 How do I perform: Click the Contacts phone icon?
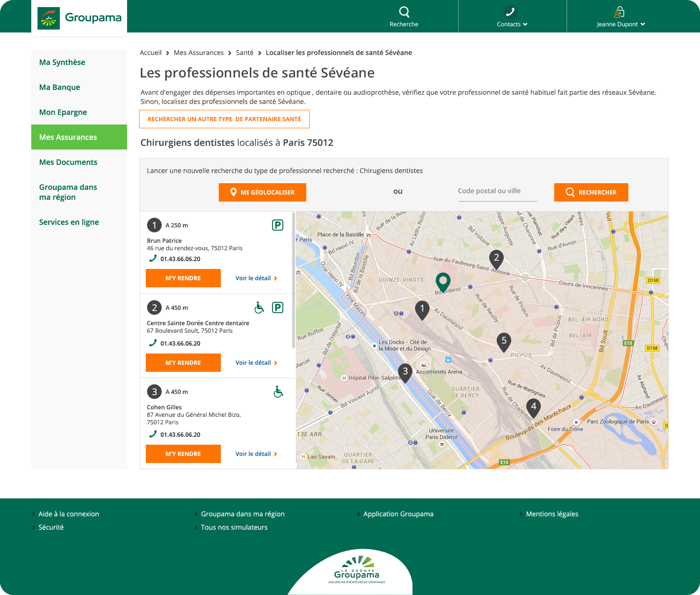511,11
